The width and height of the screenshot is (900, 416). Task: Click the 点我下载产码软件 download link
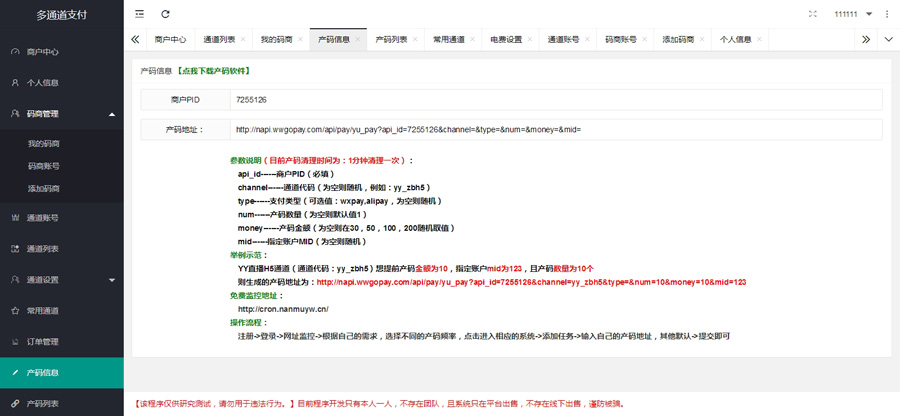[x=213, y=71]
